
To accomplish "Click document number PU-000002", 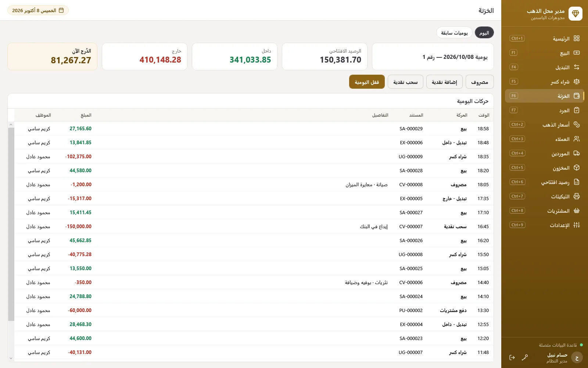I will point(411,310).
